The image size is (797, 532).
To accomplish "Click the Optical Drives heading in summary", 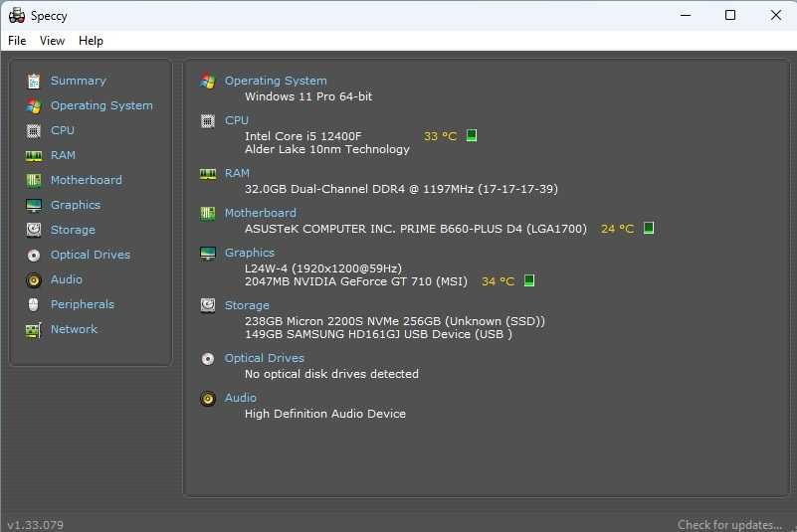I will [265, 358].
